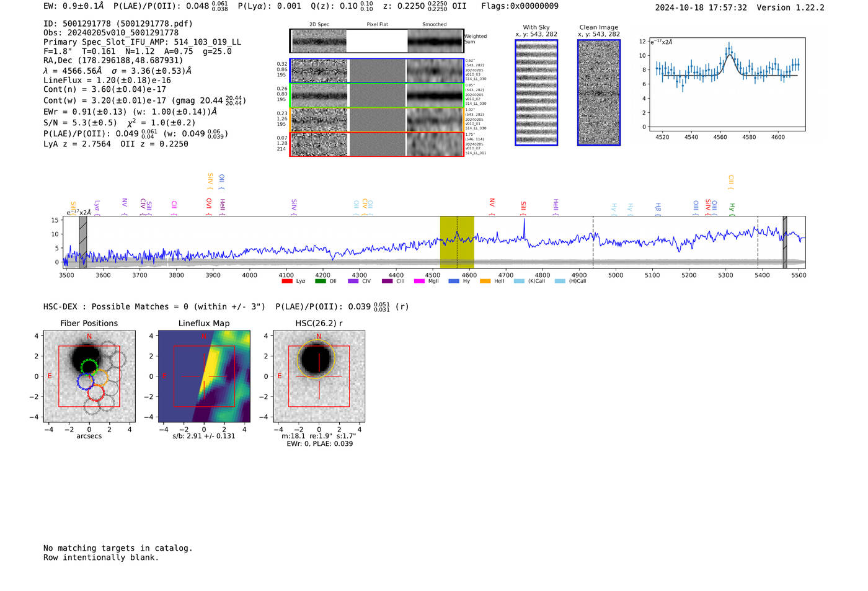Click the green OII legend swatch
Screen dimensions: 868x591
[x=320, y=282]
